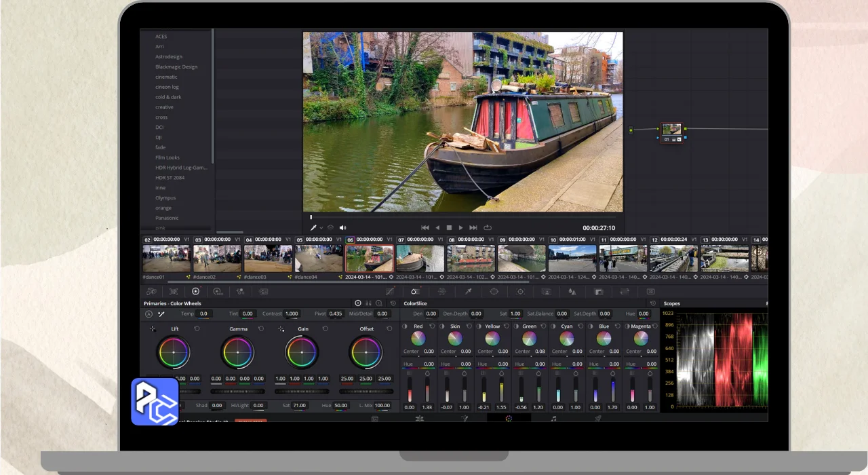The width and height of the screenshot is (868, 475).
Task: Toggle loop playback in viewer
Action: click(x=487, y=228)
